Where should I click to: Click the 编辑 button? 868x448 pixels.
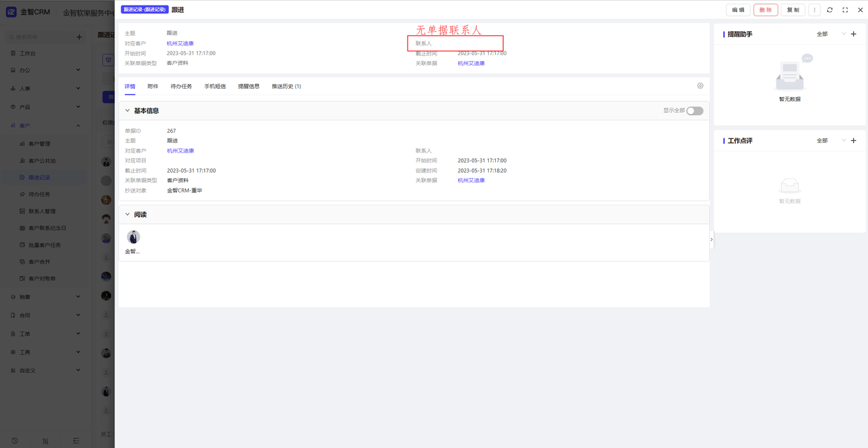(738, 10)
